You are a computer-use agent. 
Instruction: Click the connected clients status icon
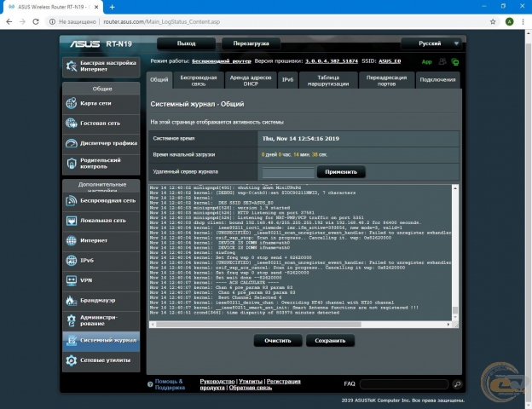point(442,61)
